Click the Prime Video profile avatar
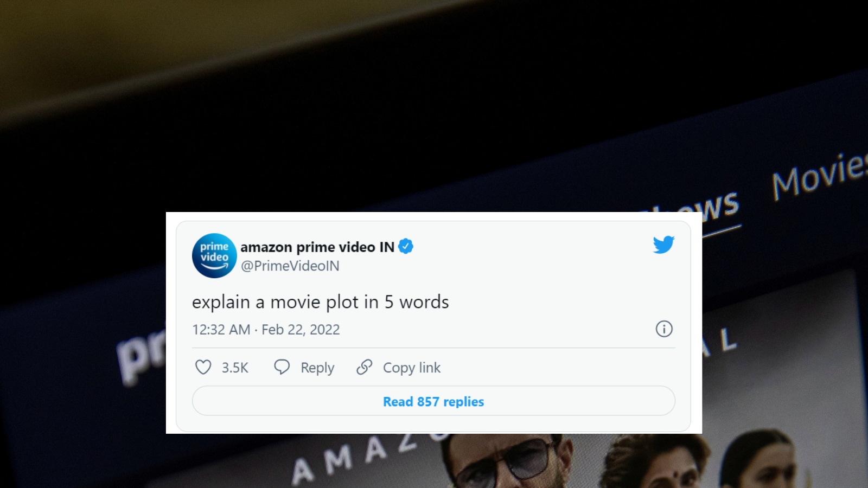Screen dimensions: 868x488 point(214,255)
